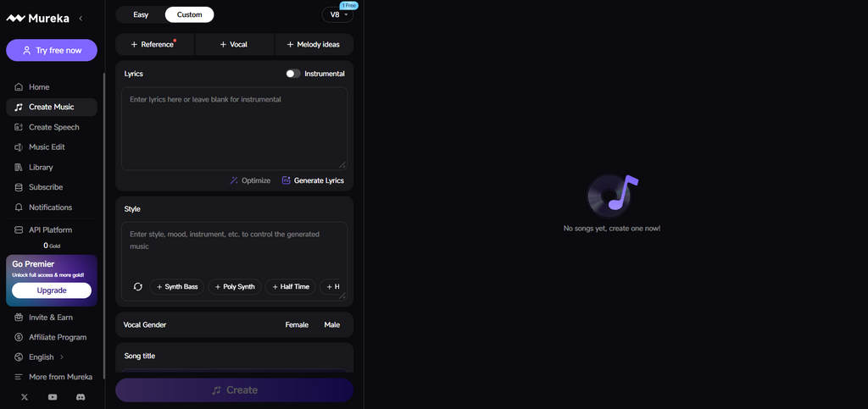
Task: Click the refresh style suggestions icon
Action: click(x=138, y=287)
